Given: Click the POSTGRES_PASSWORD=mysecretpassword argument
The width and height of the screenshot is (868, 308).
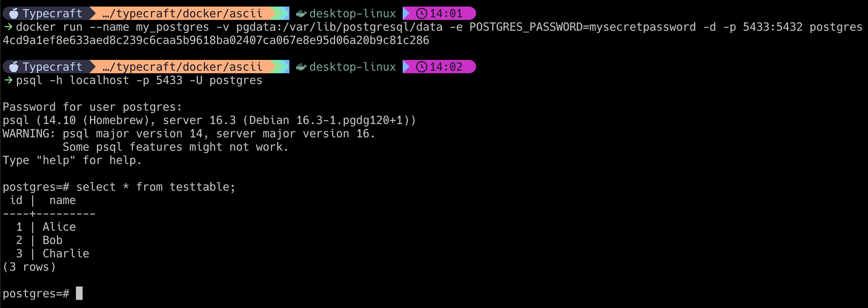Looking at the screenshot, I should (582, 27).
